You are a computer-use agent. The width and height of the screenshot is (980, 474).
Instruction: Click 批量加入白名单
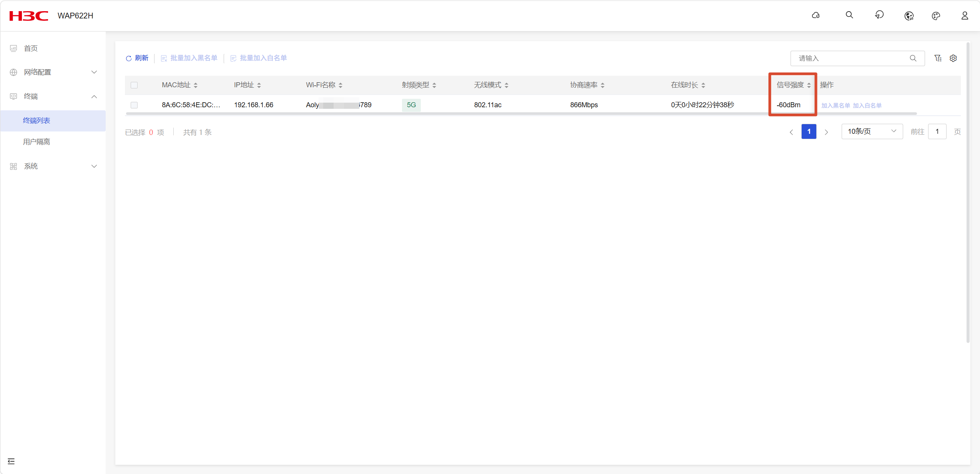pos(259,58)
